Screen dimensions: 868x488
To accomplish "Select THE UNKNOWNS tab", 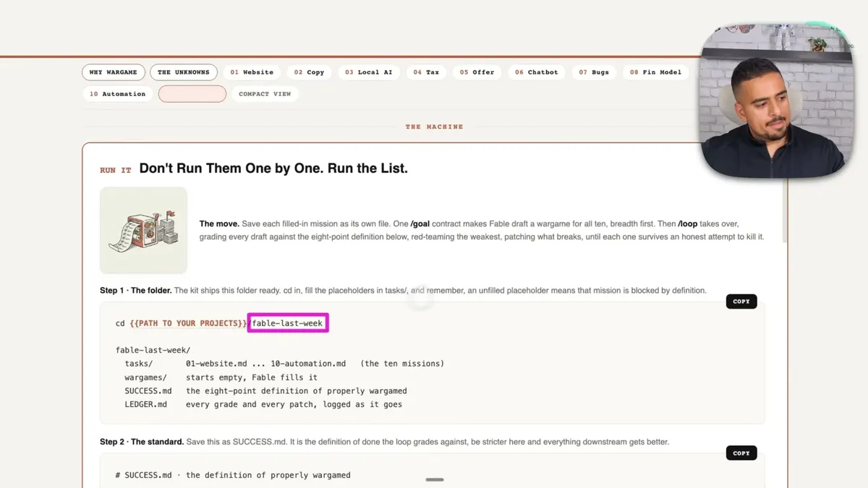I will pos(184,72).
